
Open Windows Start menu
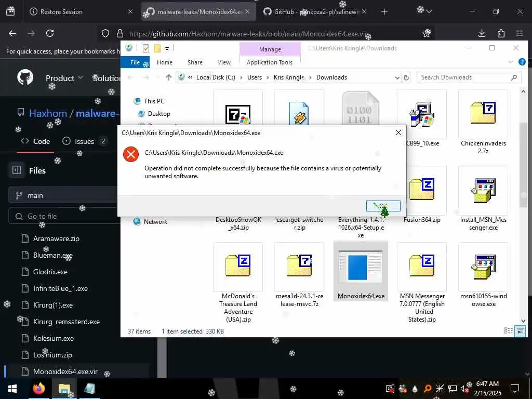coord(12,389)
